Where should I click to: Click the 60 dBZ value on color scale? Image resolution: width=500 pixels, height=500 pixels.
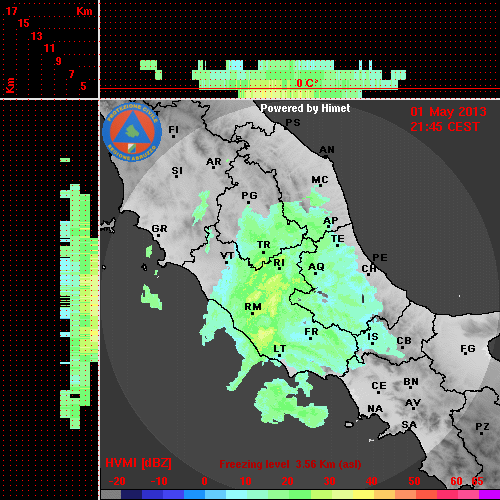[x=456, y=481]
